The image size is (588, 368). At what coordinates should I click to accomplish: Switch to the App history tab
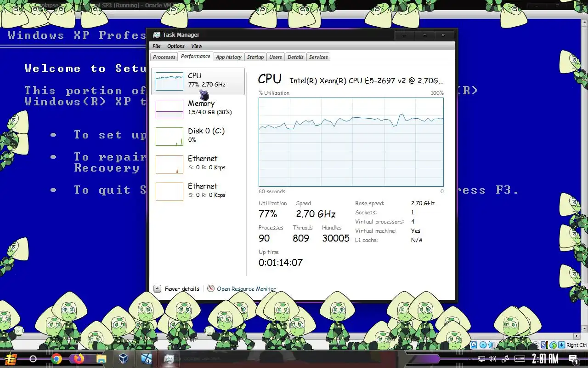tap(229, 57)
